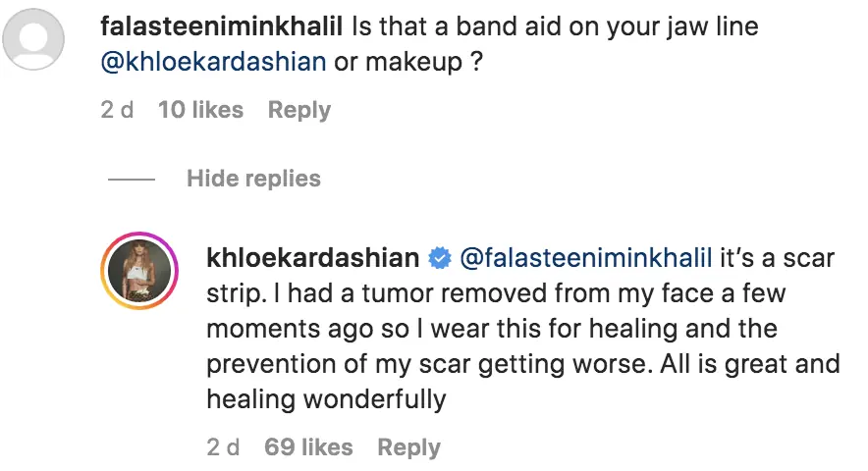868x471 pixels.
Task: Click the blue verified badge
Action: [x=440, y=259]
